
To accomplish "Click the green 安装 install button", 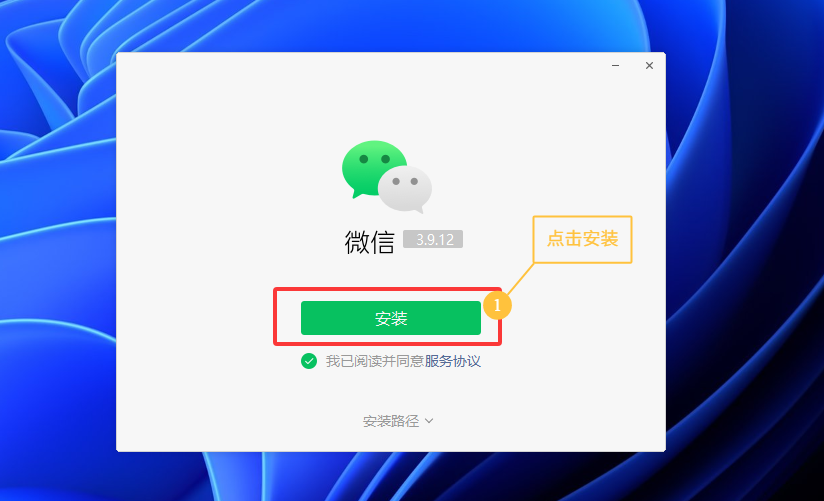I will 390,318.
